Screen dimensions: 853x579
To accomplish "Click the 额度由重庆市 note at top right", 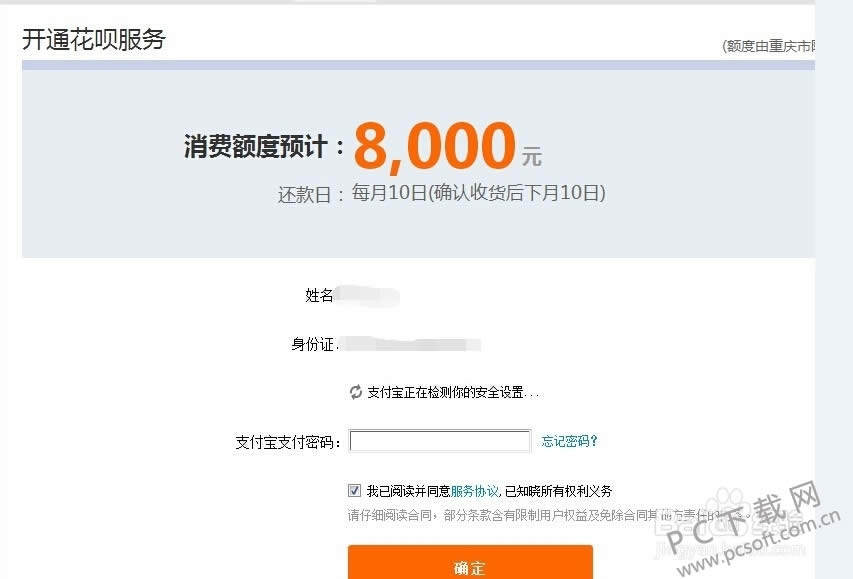I will 768,46.
